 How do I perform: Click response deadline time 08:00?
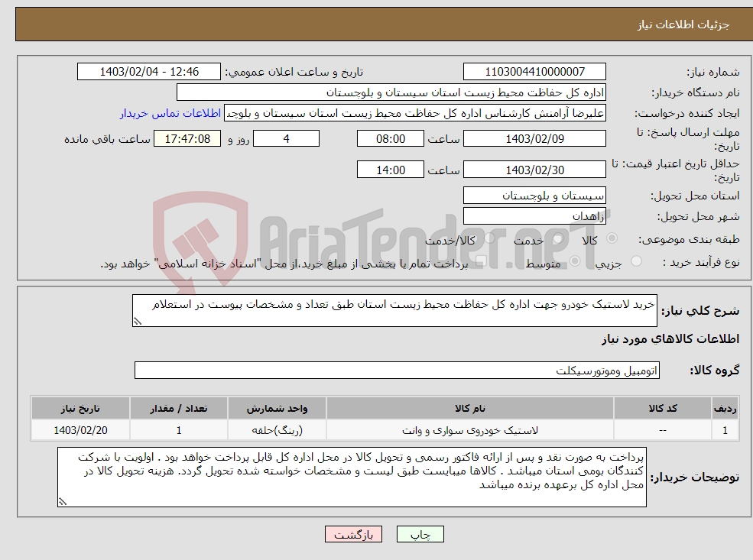[x=391, y=139]
